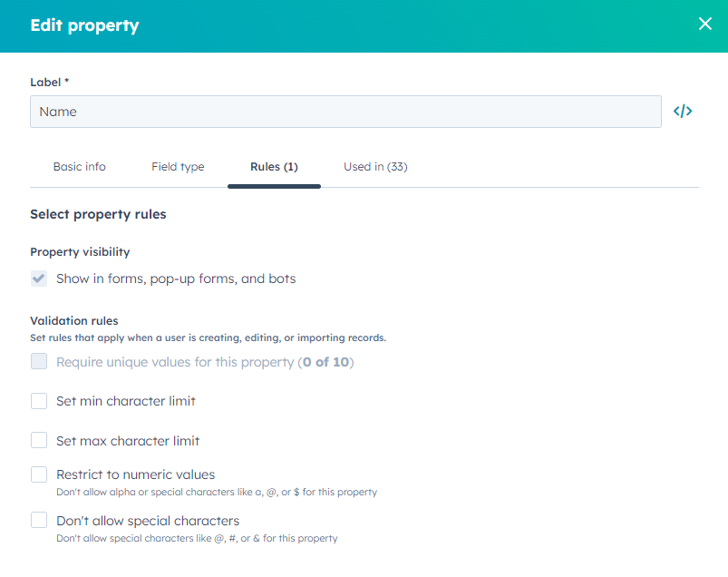728x577 pixels.
Task: Toggle Show in forms, pop-up forms, and bots
Action: click(38, 279)
